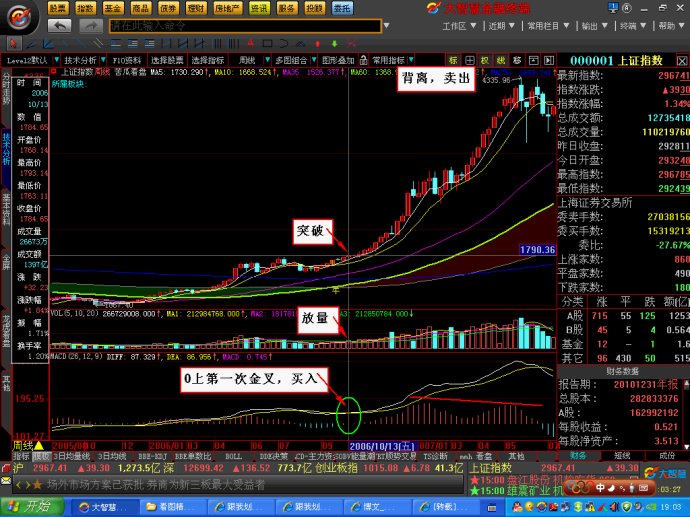
Task: Open the 股票 category tab
Action: point(58,8)
